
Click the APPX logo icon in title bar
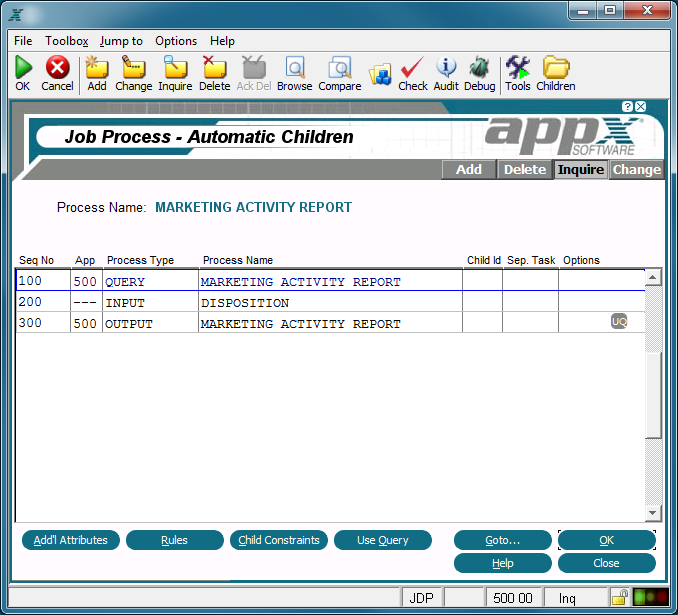point(16,15)
